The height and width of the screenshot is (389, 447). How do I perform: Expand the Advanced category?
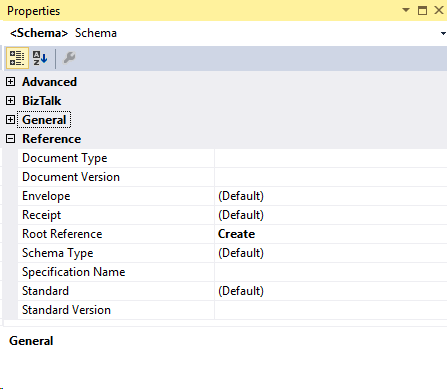[11, 82]
